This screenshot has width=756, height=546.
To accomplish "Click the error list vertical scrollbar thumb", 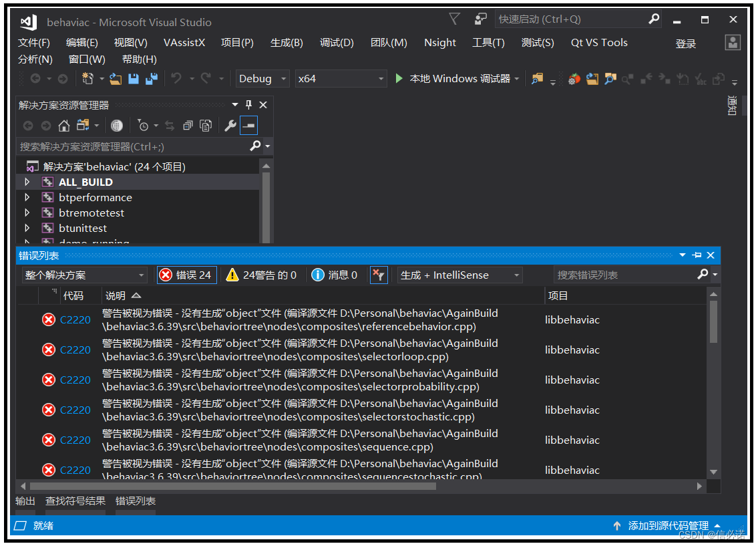I will pyautogui.click(x=713, y=321).
